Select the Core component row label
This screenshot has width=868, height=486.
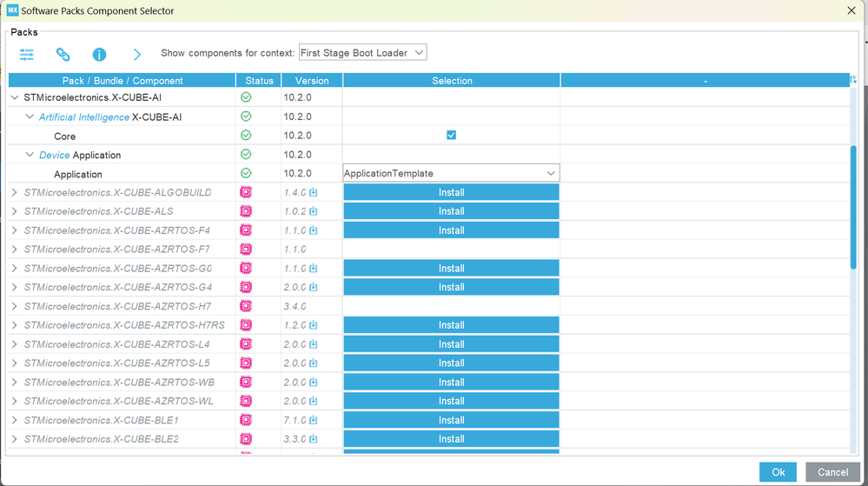[x=65, y=136]
